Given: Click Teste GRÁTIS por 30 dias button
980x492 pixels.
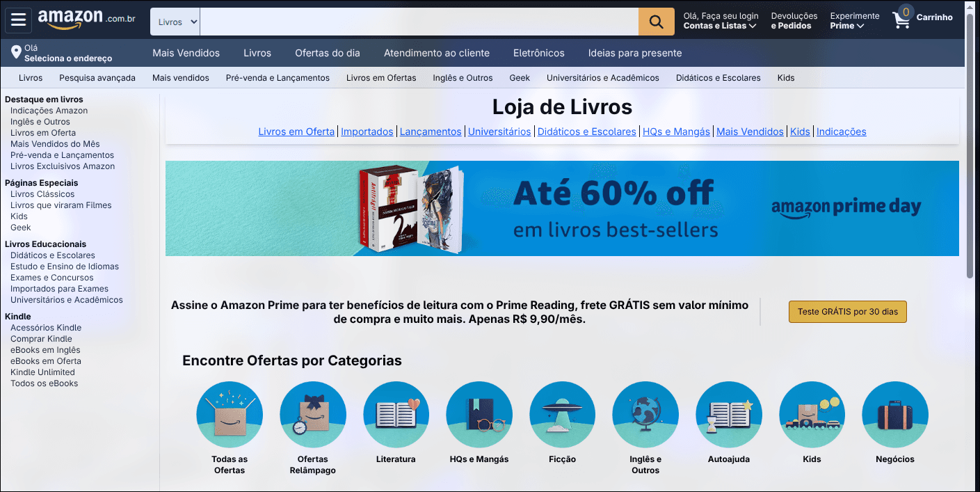Looking at the screenshot, I should point(847,312).
